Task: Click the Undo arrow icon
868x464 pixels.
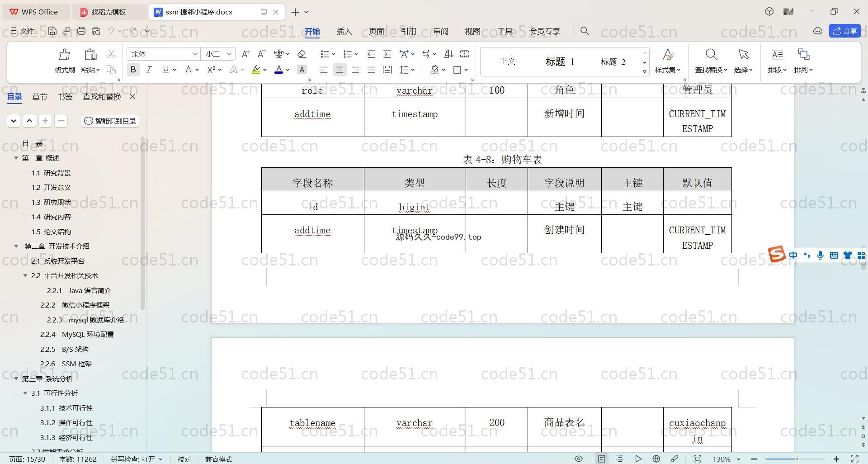Action: point(111,31)
